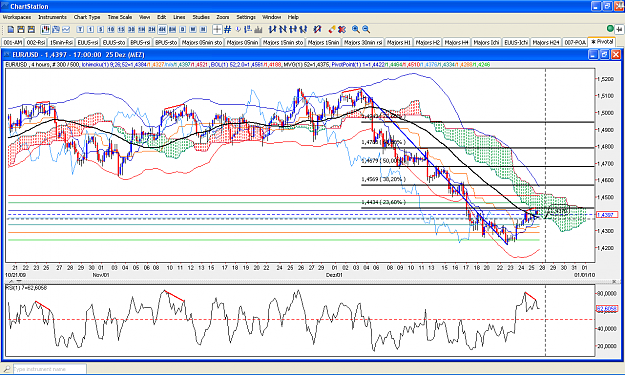Switch to the Majors H24 tab

click(546, 42)
